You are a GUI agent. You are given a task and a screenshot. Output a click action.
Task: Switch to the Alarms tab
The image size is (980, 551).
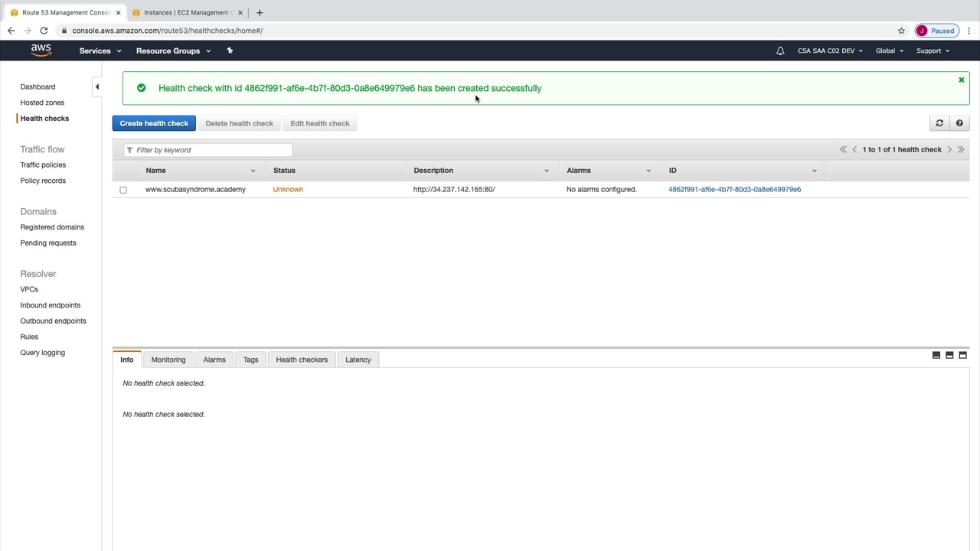(214, 360)
